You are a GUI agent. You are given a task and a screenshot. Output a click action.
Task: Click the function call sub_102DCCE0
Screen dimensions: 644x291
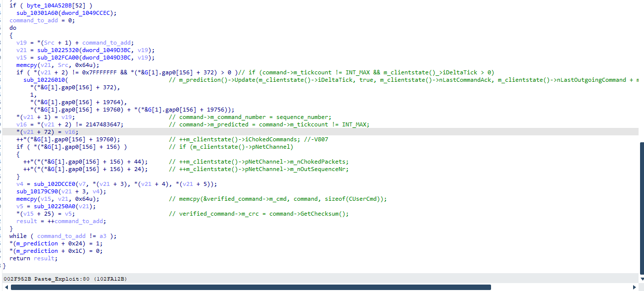53,184
